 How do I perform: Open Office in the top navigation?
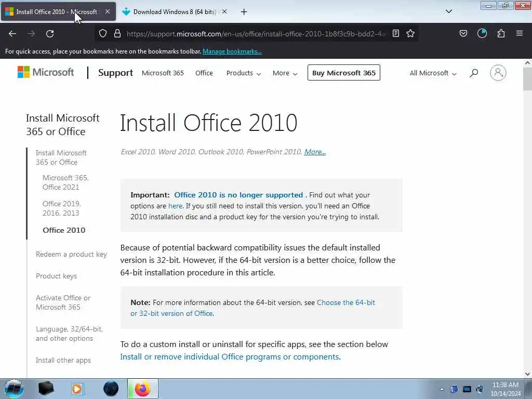pos(204,73)
